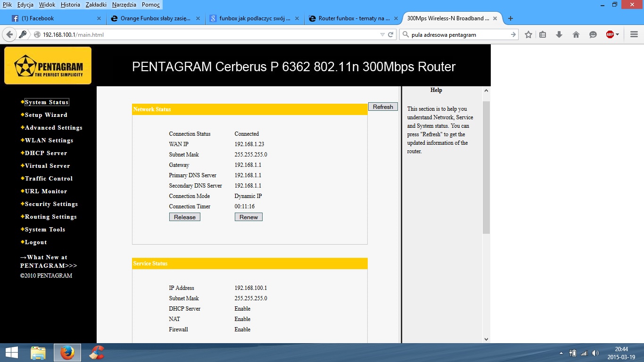Image resolution: width=644 pixels, height=362 pixels.
Task: Click the smiley chat icon in toolbar
Action: (593, 34)
